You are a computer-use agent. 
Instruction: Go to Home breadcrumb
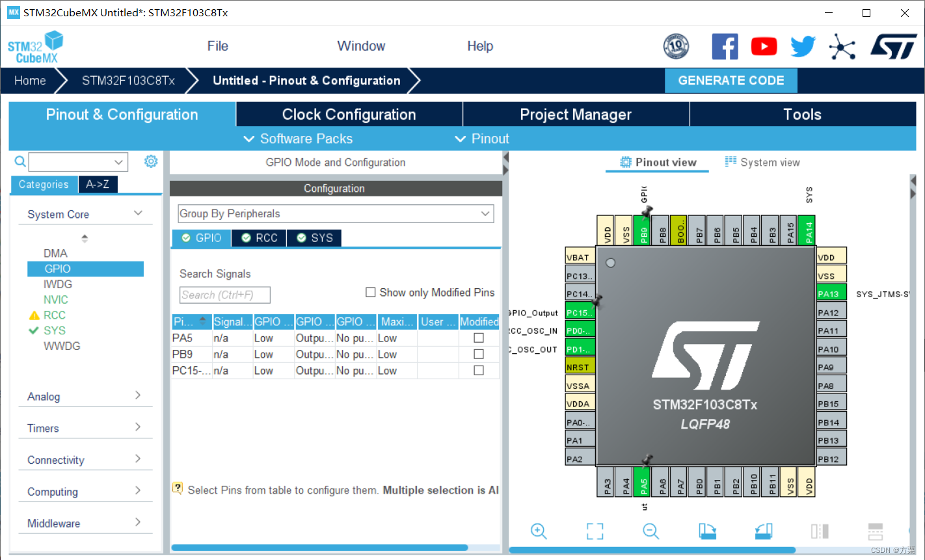tap(30, 81)
